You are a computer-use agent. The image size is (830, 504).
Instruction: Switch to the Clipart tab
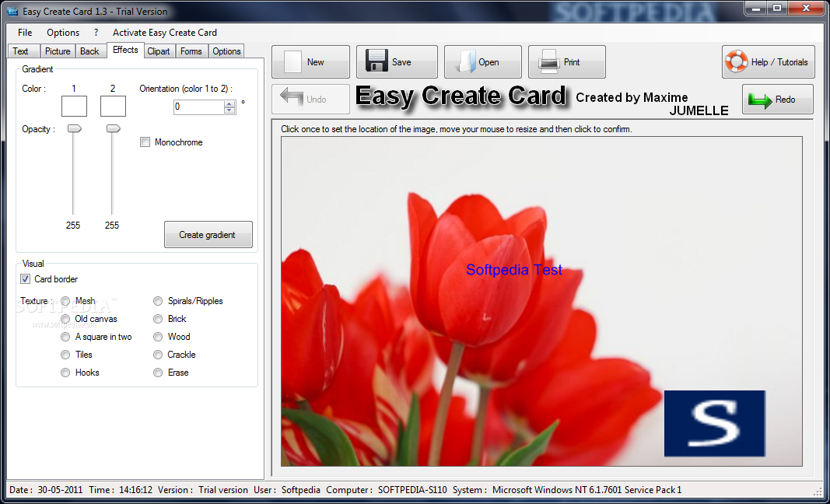pos(159,51)
